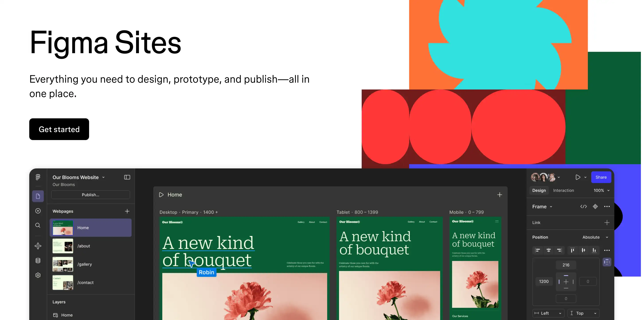Switch to the Design tab
The height and width of the screenshot is (320, 644).
coord(539,190)
